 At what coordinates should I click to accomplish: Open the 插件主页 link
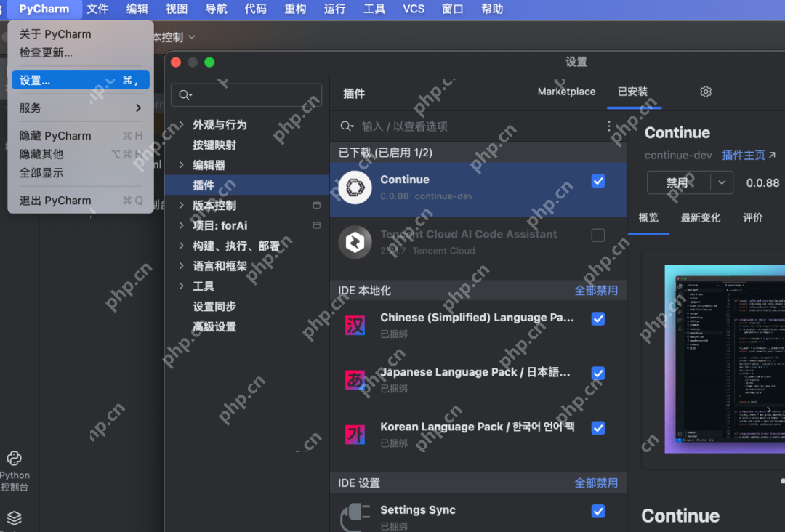(748, 156)
